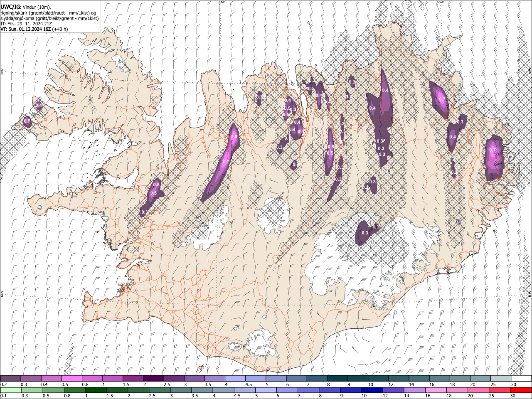The width and height of the screenshot is (532, 399).
Task: Pick darkest green bottom swatch between 1 and 1.5
Action: 96,390
